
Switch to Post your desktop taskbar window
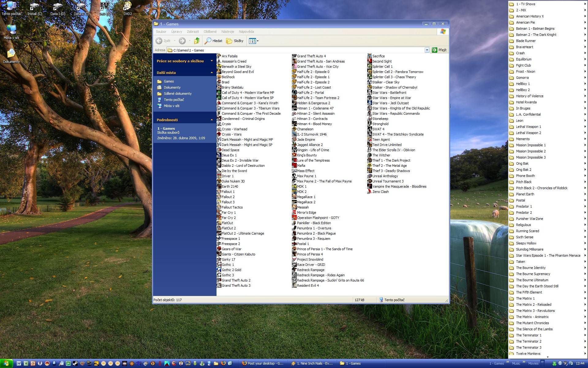[x=263, y=363]
